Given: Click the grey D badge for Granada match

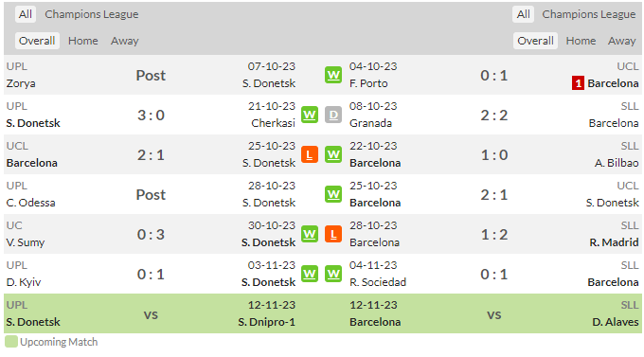Looking at the screenshot, I should pos(333,115).
